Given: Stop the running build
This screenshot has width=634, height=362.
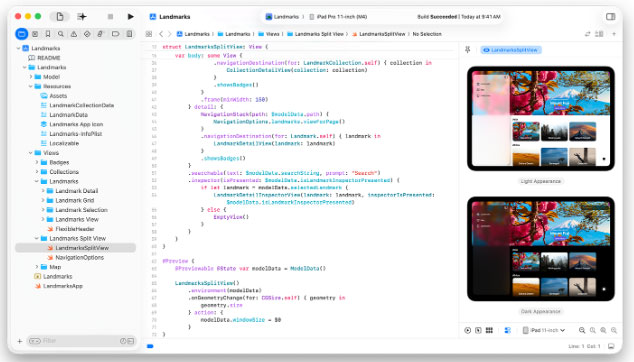Looking at the screenshot, I should coord(110,17).
